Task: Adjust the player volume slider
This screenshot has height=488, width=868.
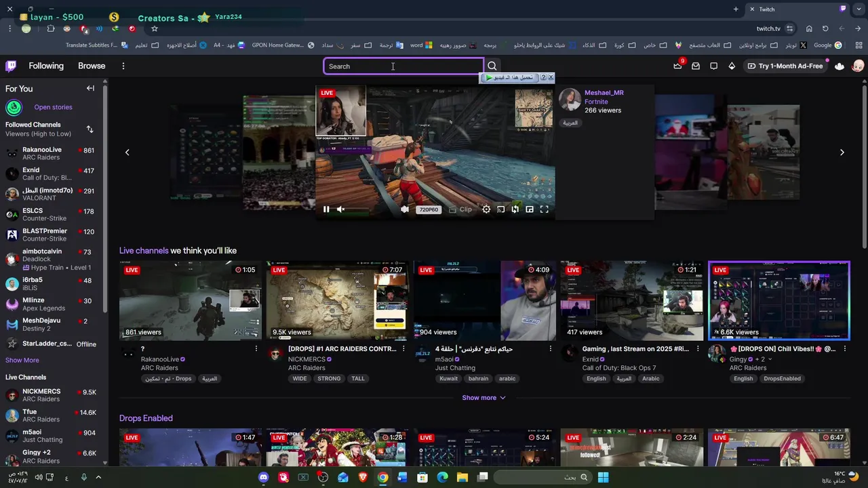Action: point(359,209)
